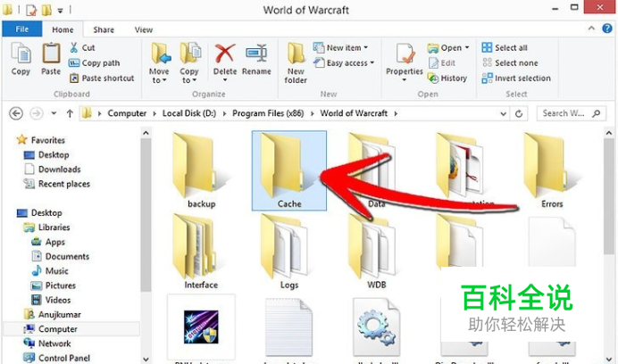The height and width of the screenshot is (364, 618).
Task: Select Network in navigation pane
Action: (x=47, y=343)
